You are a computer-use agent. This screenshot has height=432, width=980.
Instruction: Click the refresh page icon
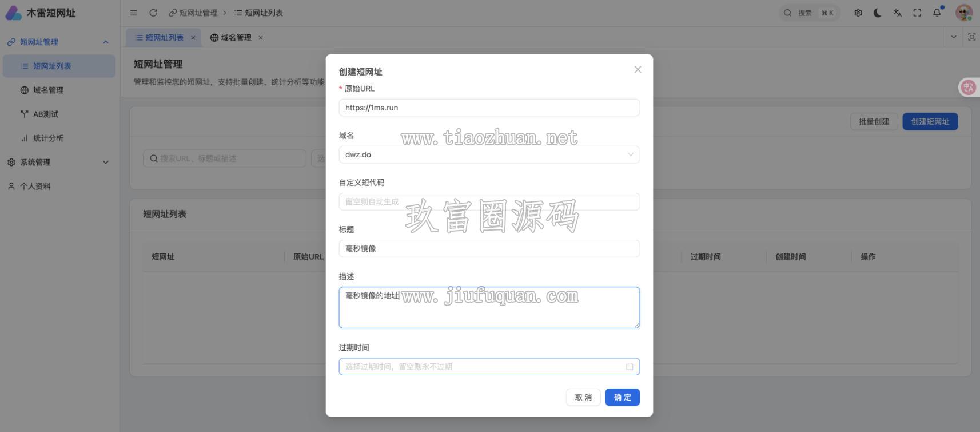click(153, 13)
